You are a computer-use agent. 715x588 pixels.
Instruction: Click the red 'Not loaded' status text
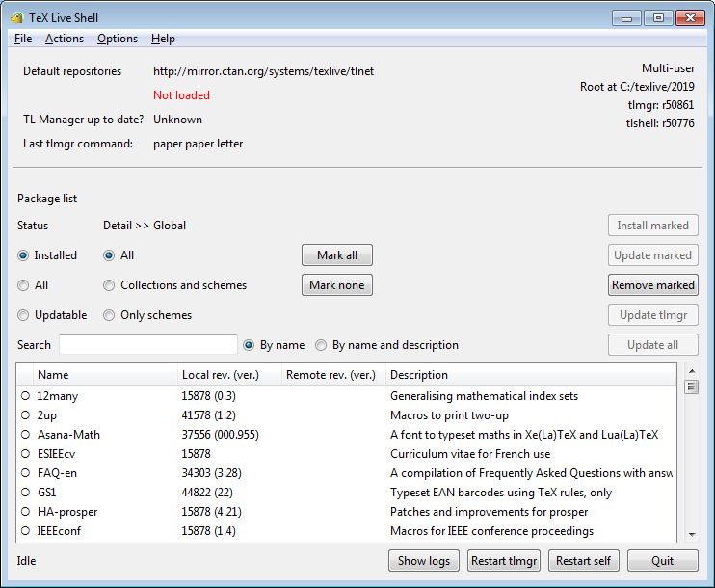point(181,95)
